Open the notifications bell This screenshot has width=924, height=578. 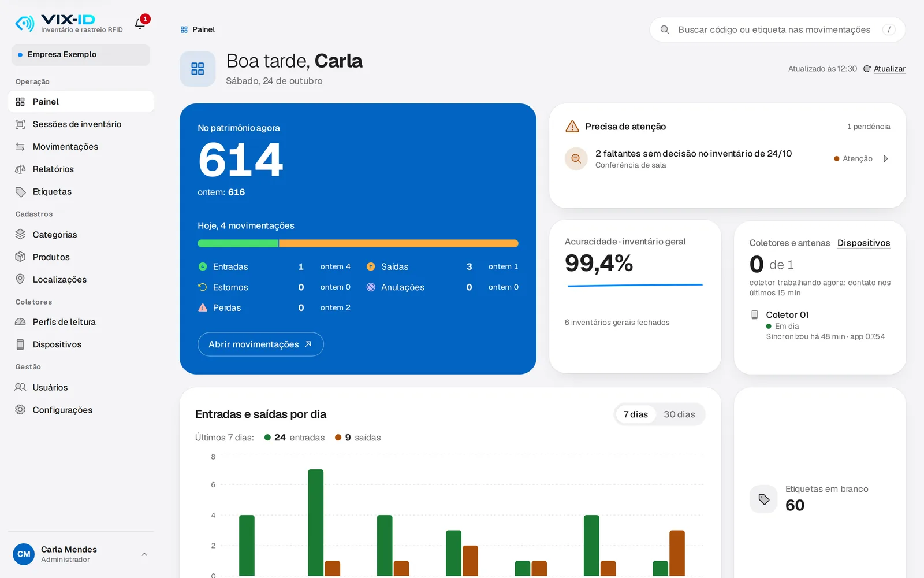(140, 24)
